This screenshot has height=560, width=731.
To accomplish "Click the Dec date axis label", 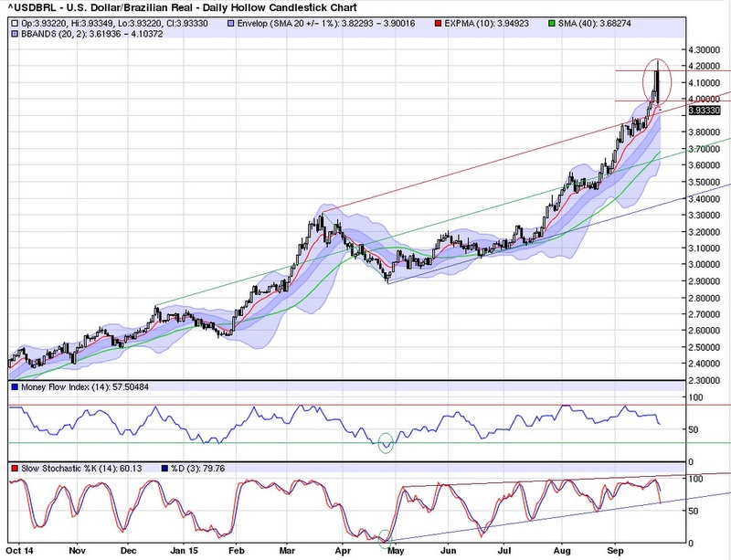I will (x=128, y=551).
